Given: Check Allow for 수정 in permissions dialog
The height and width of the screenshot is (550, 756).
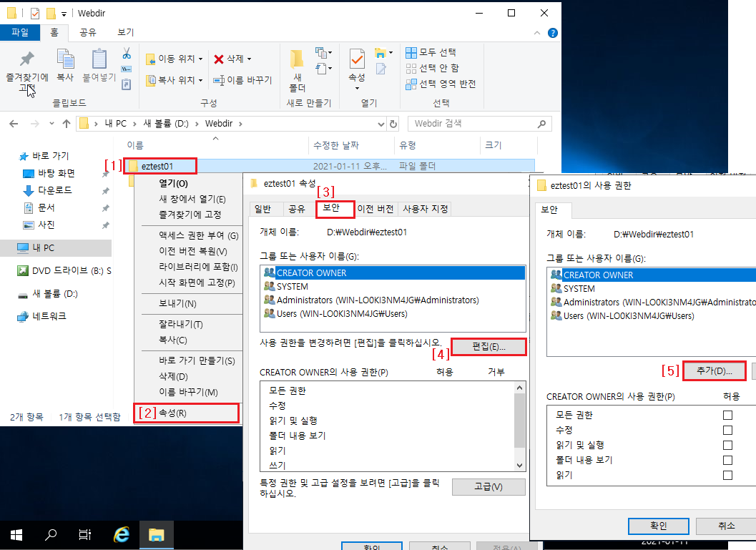Looking at the screenshot, I should pyautogui.click(x=727, y=430).
